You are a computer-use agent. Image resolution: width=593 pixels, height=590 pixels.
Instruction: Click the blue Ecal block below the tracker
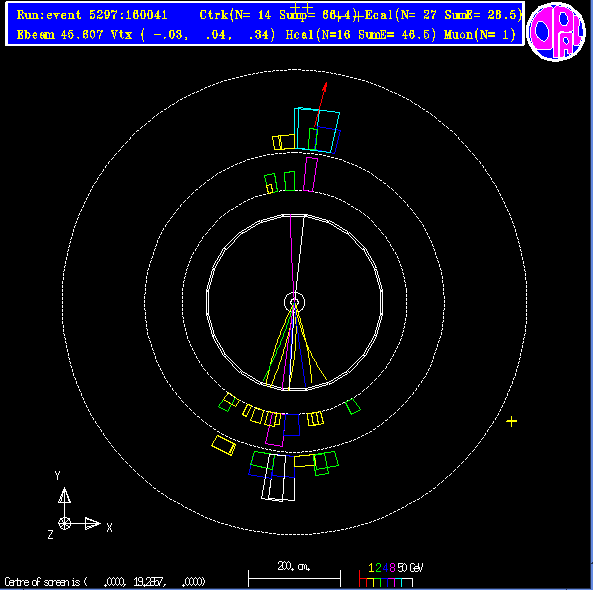[x=292, y=425]
